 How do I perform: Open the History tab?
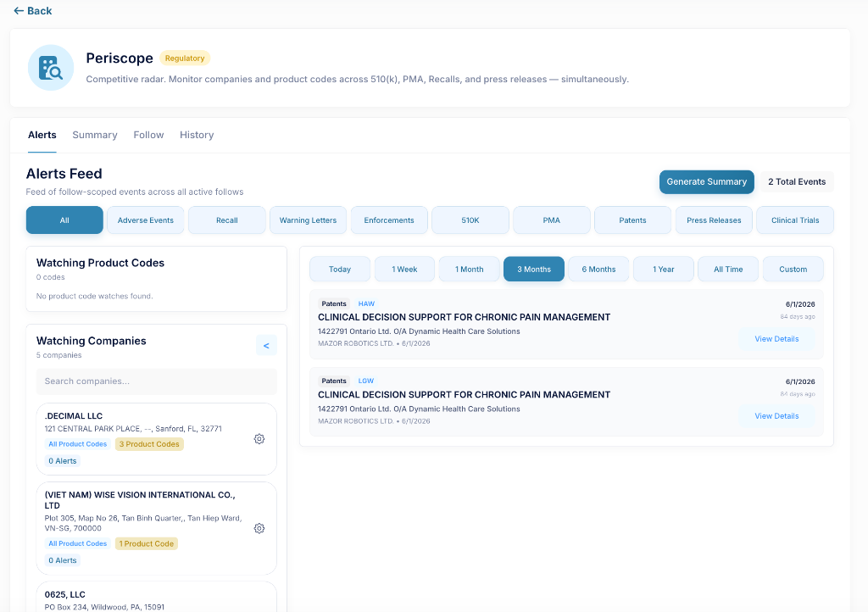tap(197, 135)
